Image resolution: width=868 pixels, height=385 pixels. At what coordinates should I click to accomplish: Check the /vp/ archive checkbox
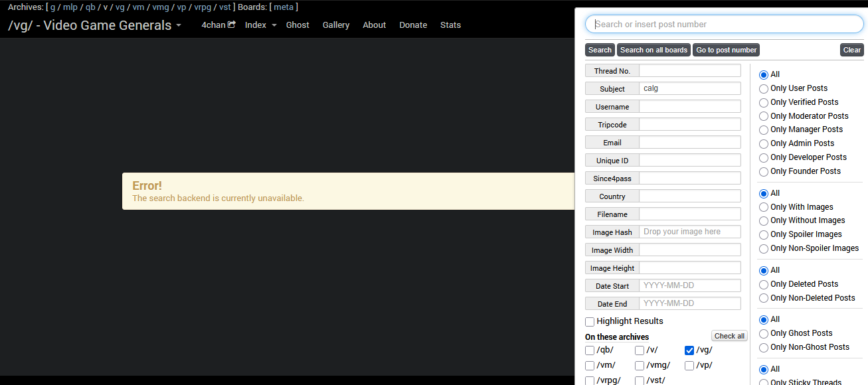[x=689, y=366]
